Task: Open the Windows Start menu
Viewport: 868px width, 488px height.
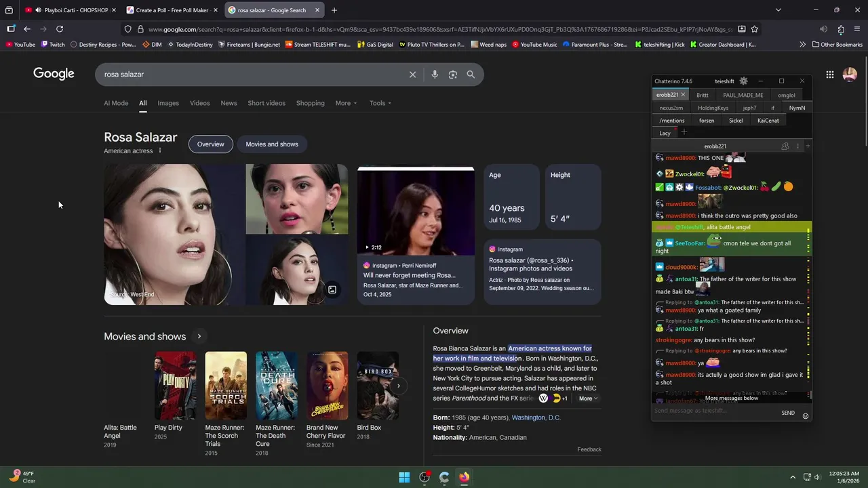Action: pos(404,477)
